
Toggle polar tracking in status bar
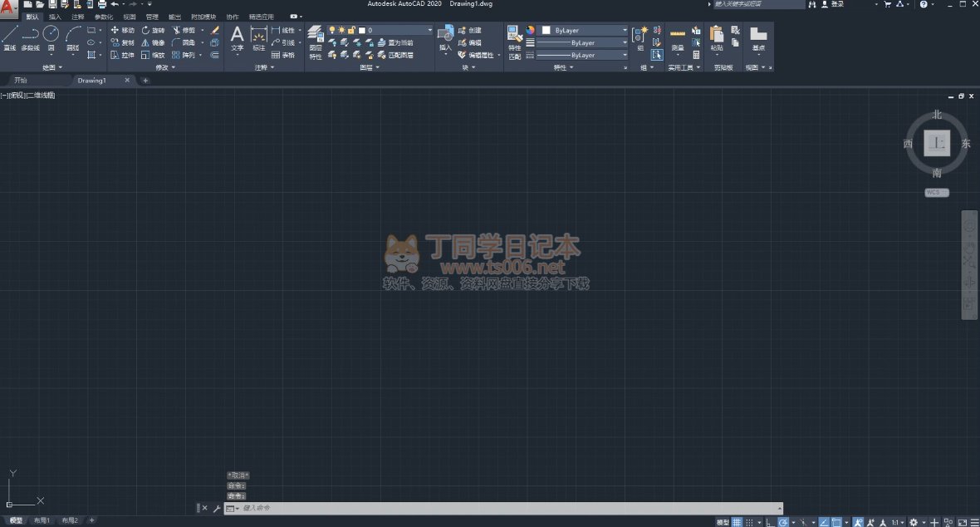click(x=782, y=522)
